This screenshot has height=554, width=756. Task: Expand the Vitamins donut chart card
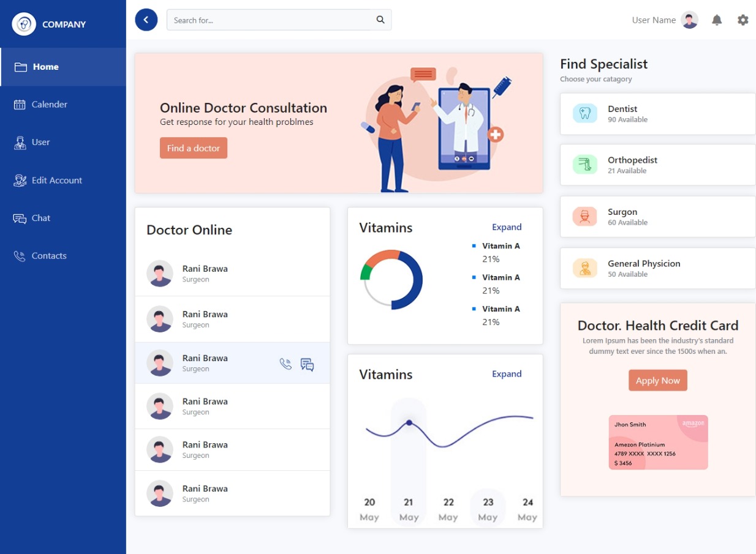[x=507, y=227]
